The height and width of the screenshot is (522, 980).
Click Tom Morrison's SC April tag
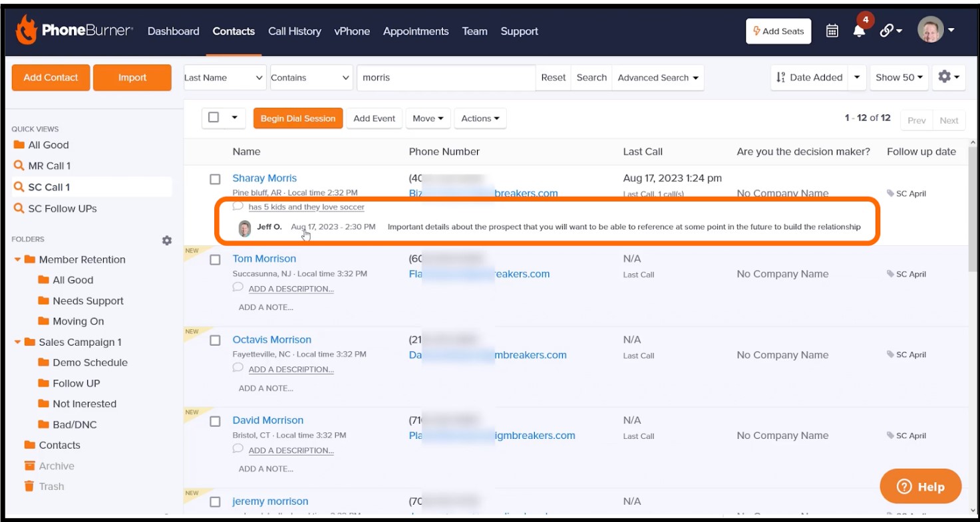pyautogui.click(x=907, y=274)
